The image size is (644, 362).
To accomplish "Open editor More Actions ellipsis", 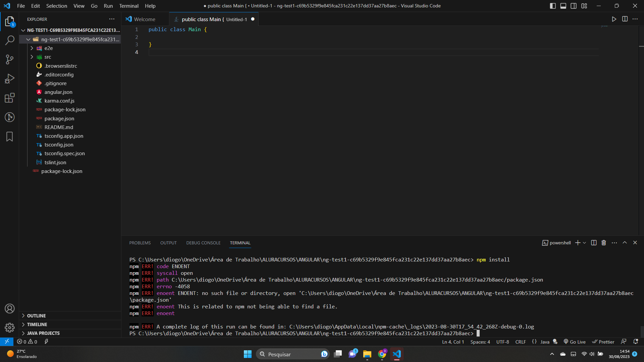I will point(635,19).
